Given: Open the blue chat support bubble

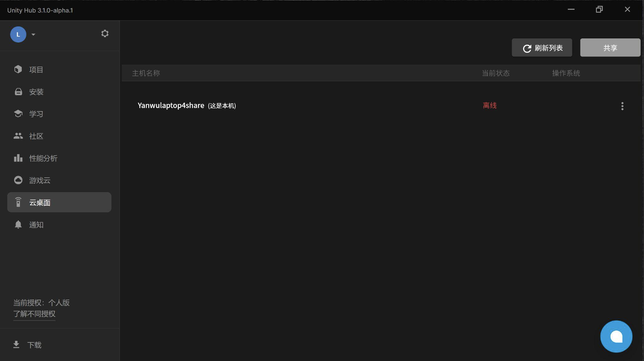Looking at the screenshot, I should pyautogui.click(x=616, y=337).
